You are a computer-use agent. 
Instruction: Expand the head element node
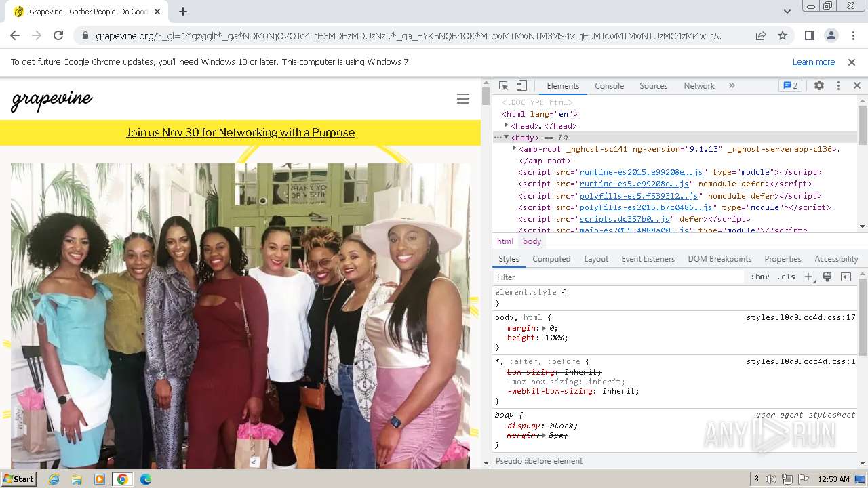(x=506, y=125)
